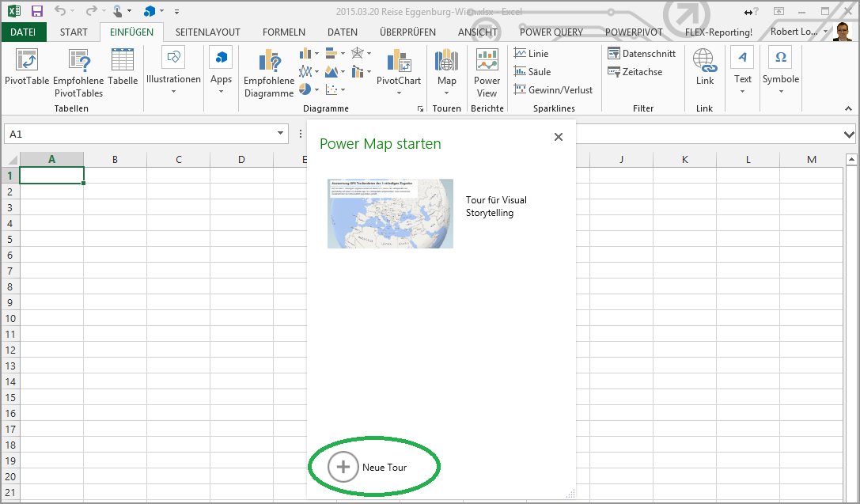Expand the Symbole dropdown
The height and width of the screenshot is (504, 860).
click(x=780, y=92)
